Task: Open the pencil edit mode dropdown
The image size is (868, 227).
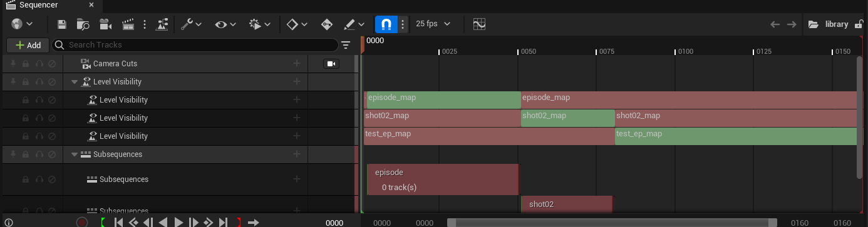Action: 354,24
